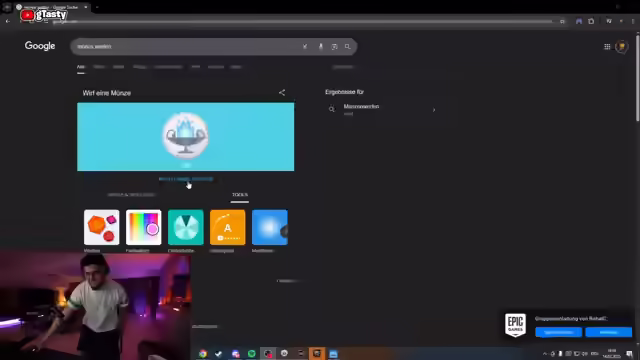Open the spinner wheel tool tile
Screen dimensions: 640x360
tap(186, 227)
